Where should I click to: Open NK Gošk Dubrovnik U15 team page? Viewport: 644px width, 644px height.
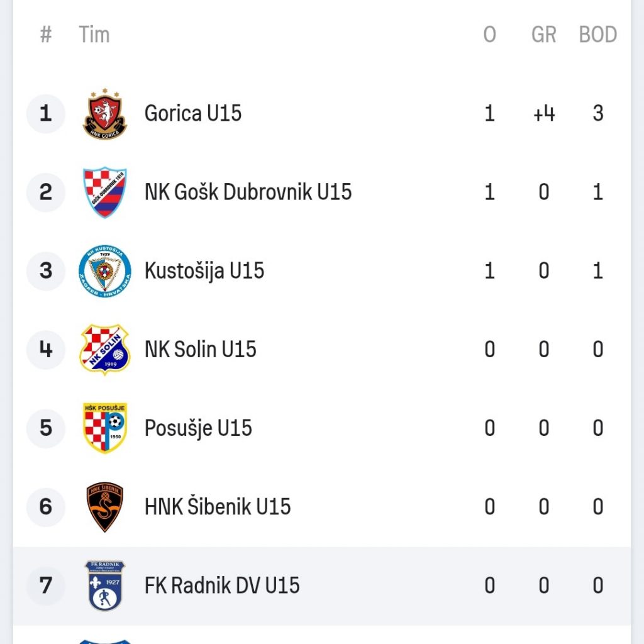248,192
